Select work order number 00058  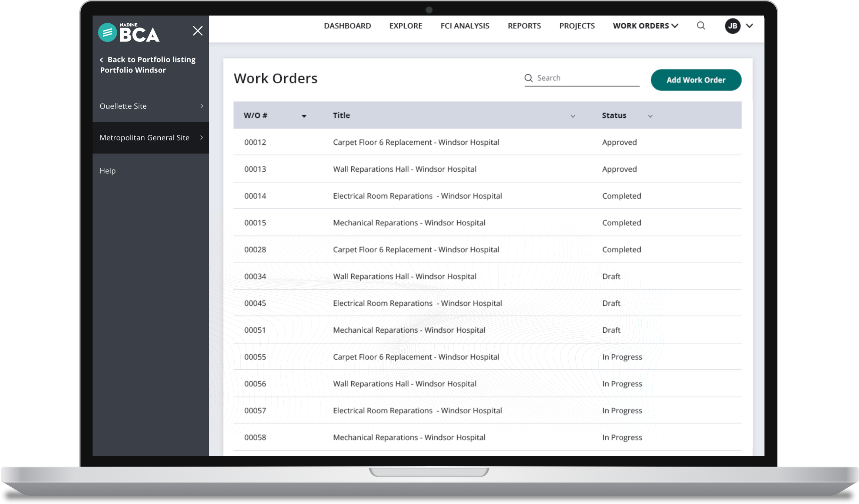(255, 437)
